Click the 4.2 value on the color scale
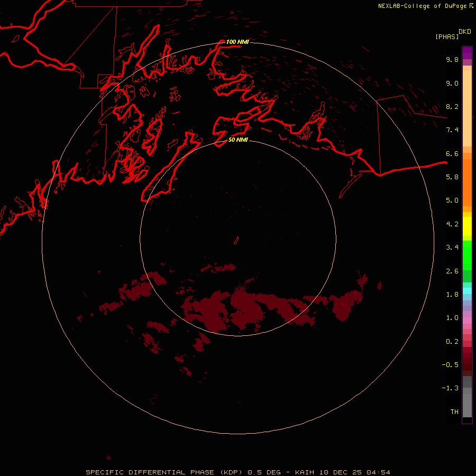This screenshot has width=476, height=476. pyautogui.click(x=452, y=224)
